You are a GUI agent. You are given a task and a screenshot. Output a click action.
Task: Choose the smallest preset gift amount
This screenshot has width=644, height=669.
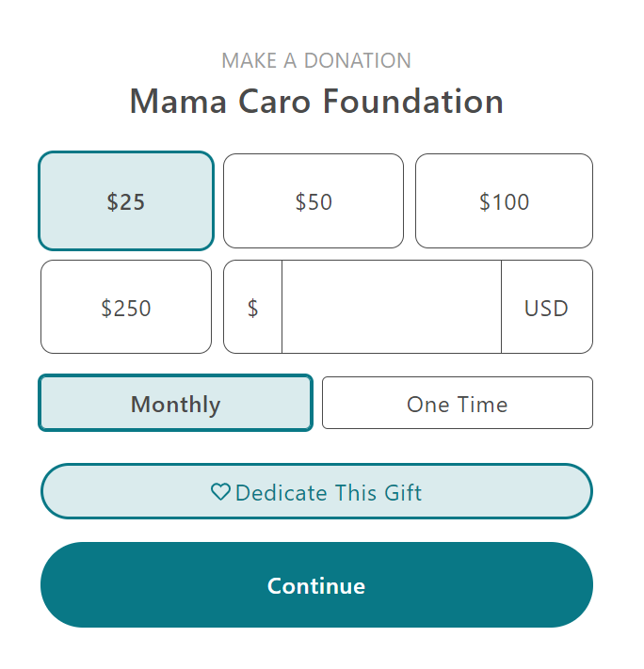pos(126,201)
